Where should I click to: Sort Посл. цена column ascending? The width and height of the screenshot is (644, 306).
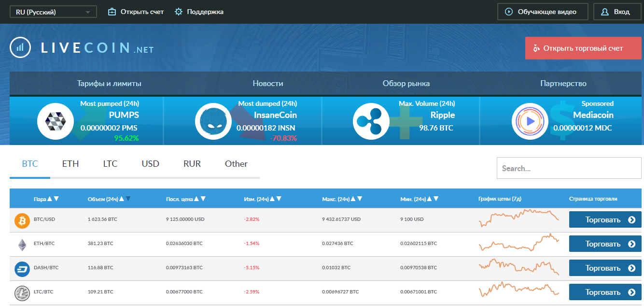196,199
